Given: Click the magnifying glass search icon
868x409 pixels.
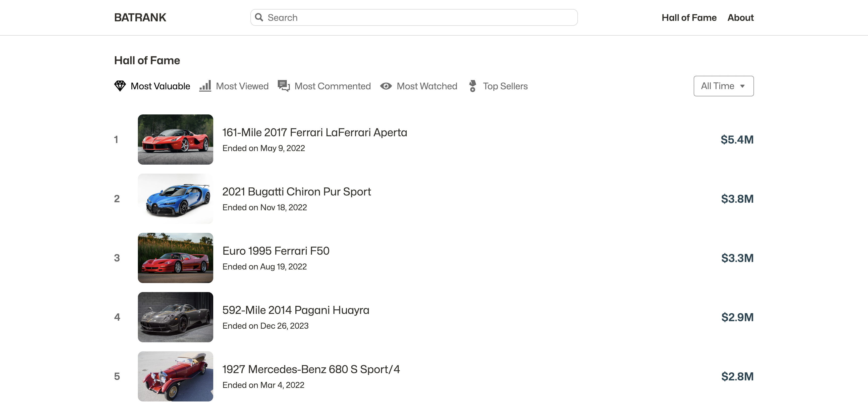Looking at the screenshot, I should coord(259,18).
